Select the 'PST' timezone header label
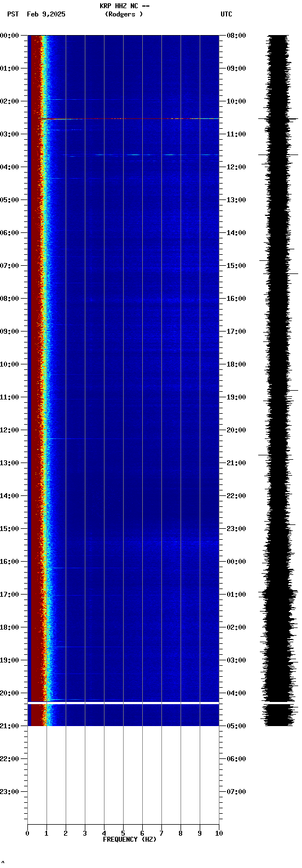The image size is (302, 868). coord(13,14)
